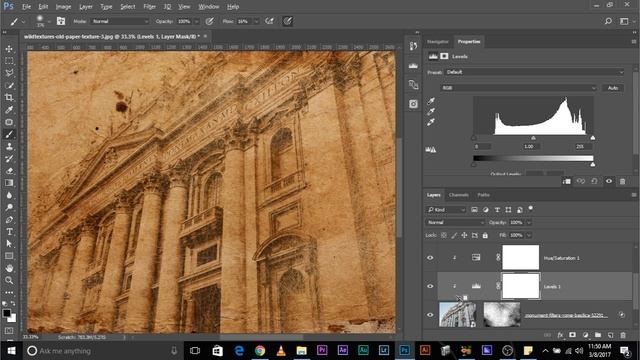Toggle lock transparent pixels
The image size is (640, 360).
pos(444,235)
